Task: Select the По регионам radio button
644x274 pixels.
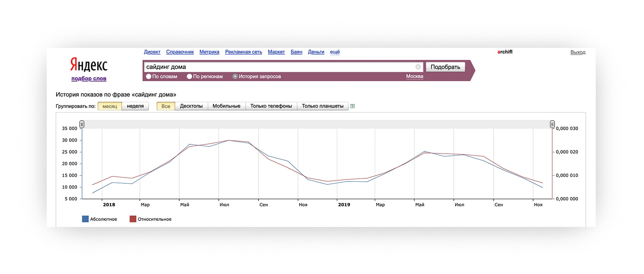Action: [x=189, y=76]
